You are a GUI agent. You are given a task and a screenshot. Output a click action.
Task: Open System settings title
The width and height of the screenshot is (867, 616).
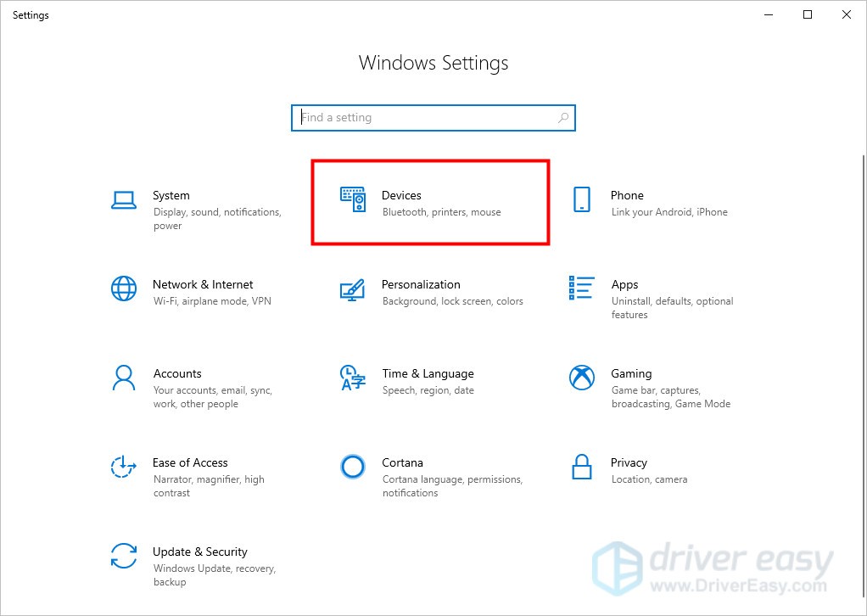pyautogui.click(x=171, y=195)
